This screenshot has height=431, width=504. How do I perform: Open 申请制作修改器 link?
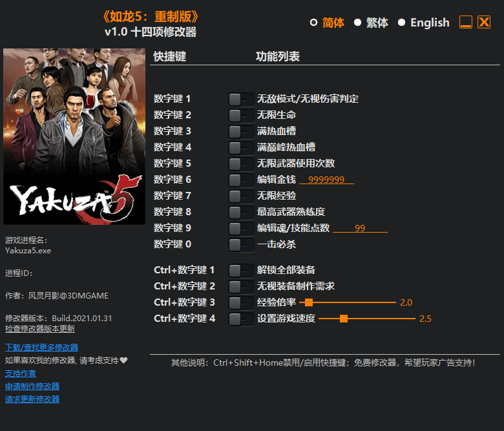[x=32, y=386]
